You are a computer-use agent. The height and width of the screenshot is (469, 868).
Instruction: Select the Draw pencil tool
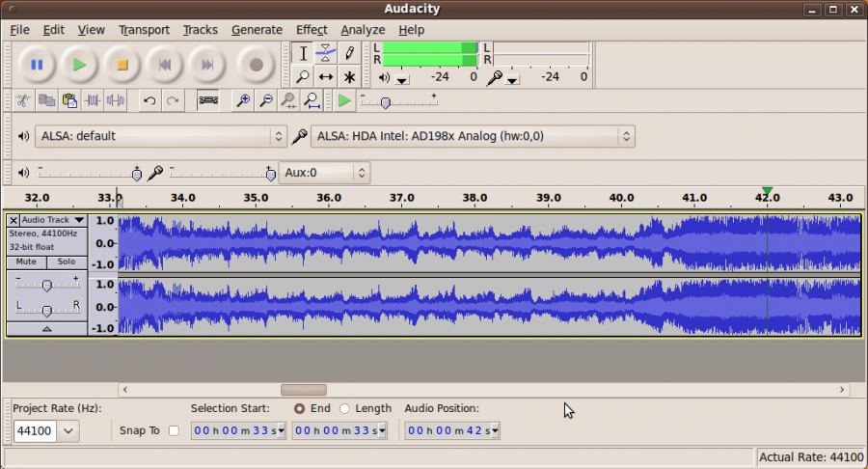pyautogui.click(x=349, y=53)
